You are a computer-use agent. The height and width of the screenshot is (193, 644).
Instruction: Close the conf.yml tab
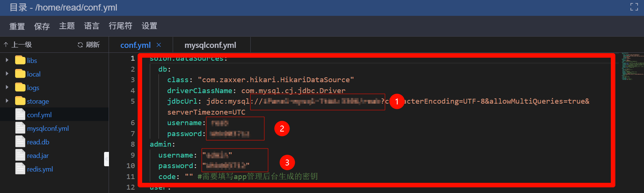coord(159,45)
